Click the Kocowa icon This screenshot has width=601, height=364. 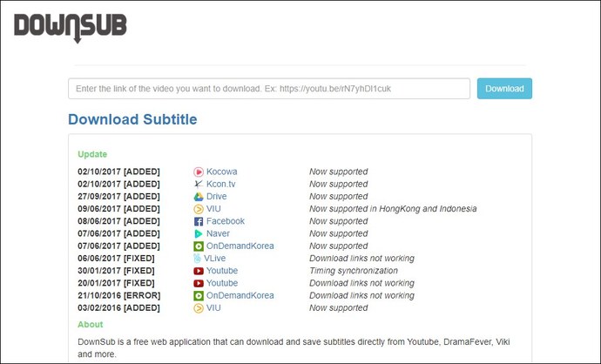[x=199, y=172]
